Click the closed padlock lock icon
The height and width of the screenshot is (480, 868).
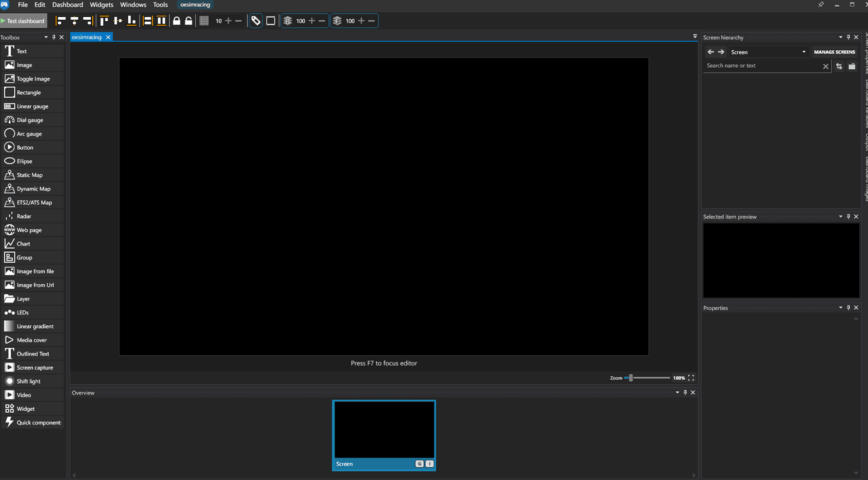click(x=176, y=21)
